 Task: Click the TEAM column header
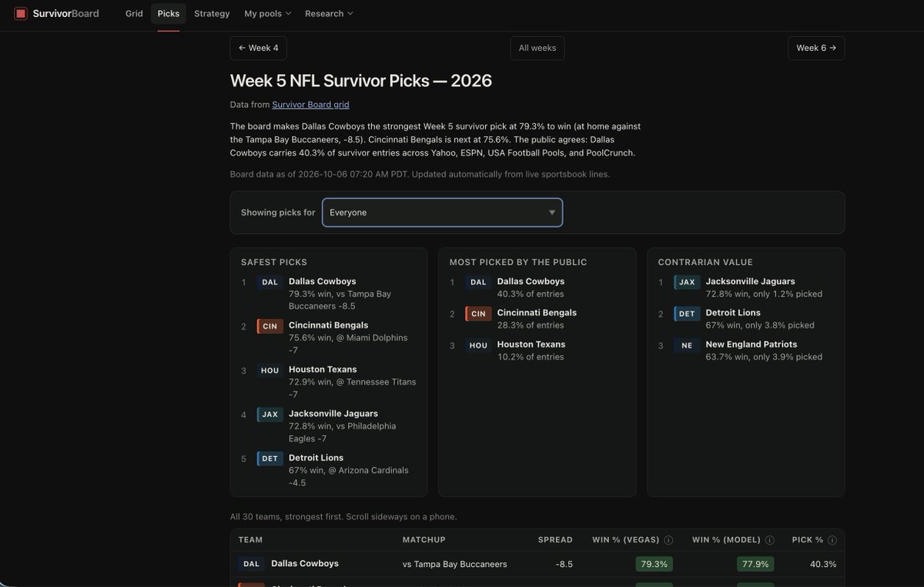click(x=251, y=540)
